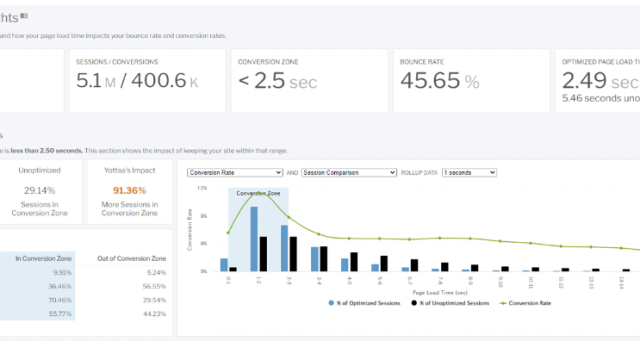Image resolution: width=640 pixels, height=360 pixels.
Task: Click the 'less than 2.50 seconds' bold text
Action: [46, 151]
